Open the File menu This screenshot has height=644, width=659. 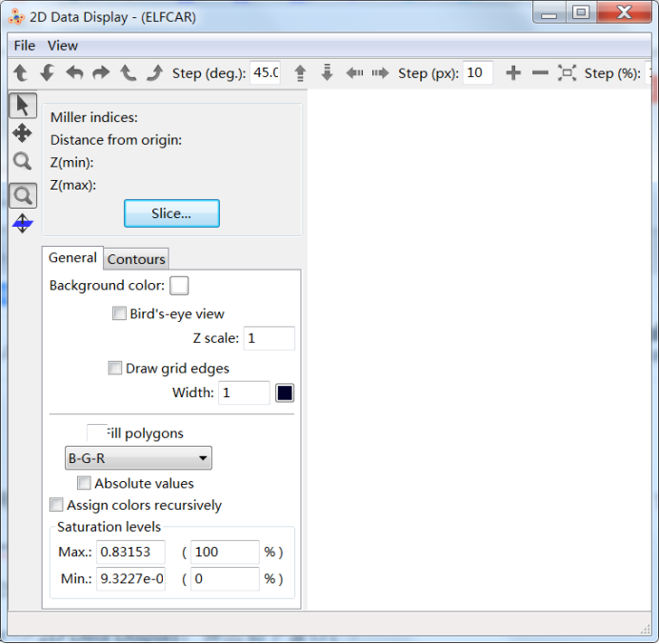[25, 46]
